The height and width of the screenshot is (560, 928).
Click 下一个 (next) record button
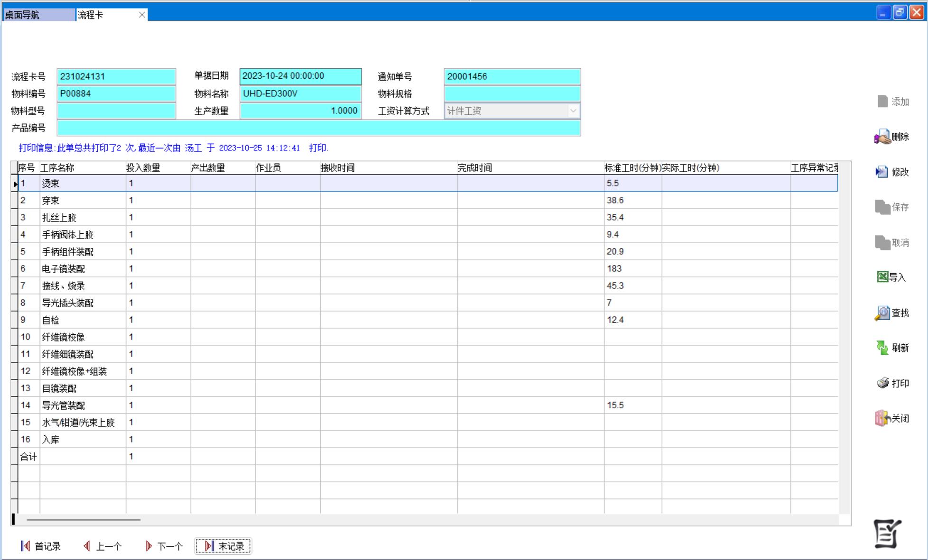(164, 546)
